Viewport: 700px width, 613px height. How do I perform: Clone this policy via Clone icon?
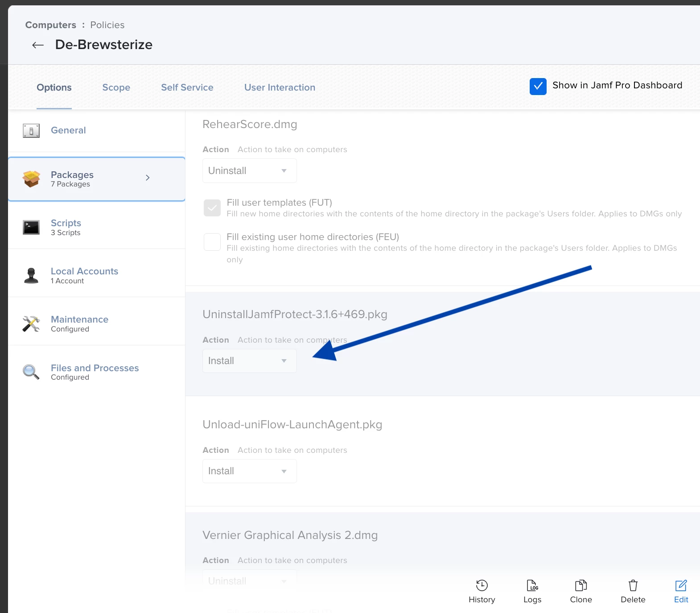[x=581, y=585]
